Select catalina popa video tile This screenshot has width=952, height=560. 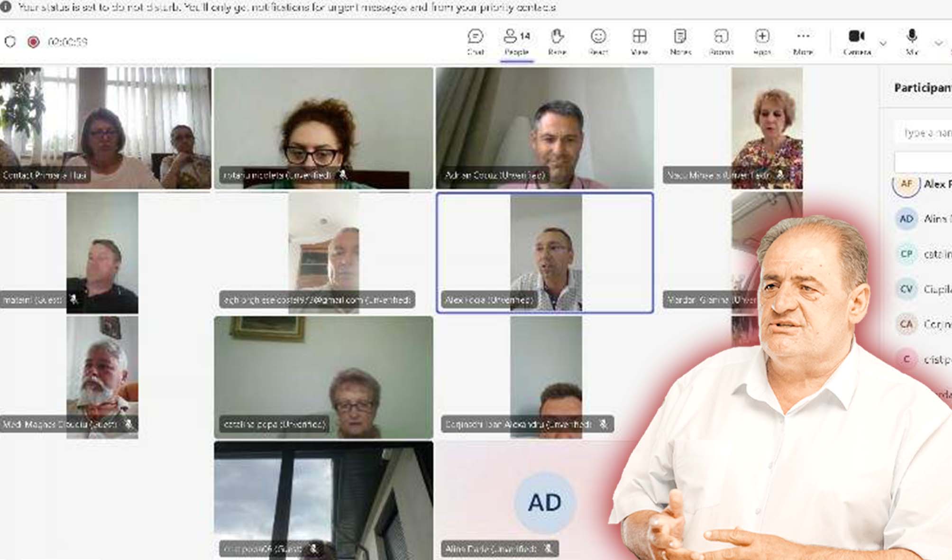[323, 377]
